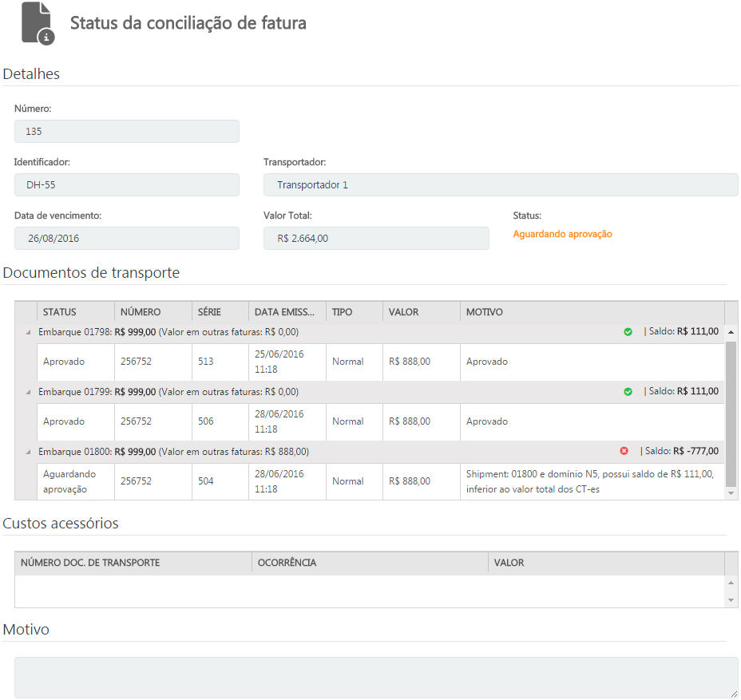Click scroll up arrow in Custos acessórios grid
This screenshot has height=700, width=741.
pos(731,583)
